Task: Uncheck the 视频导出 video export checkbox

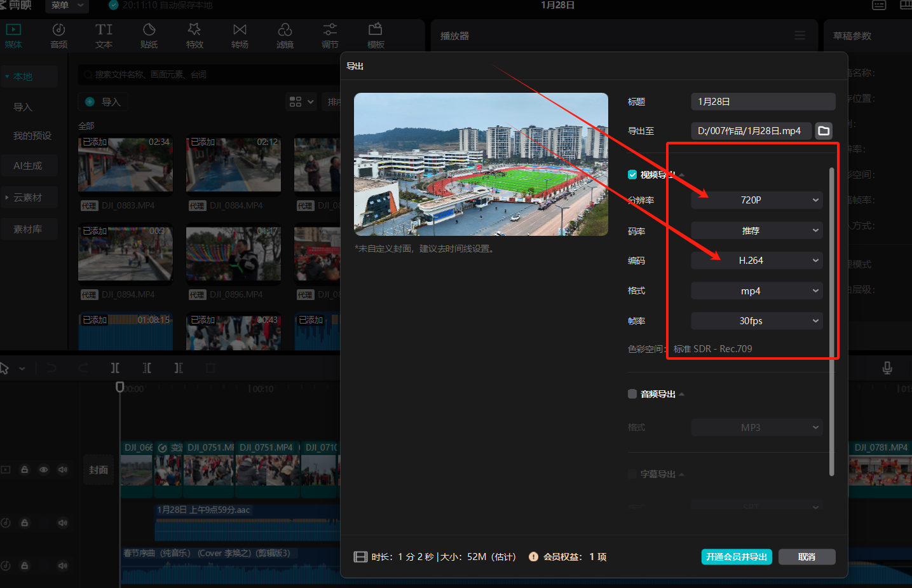Action: pyautogui.click(x=632, y=175)
